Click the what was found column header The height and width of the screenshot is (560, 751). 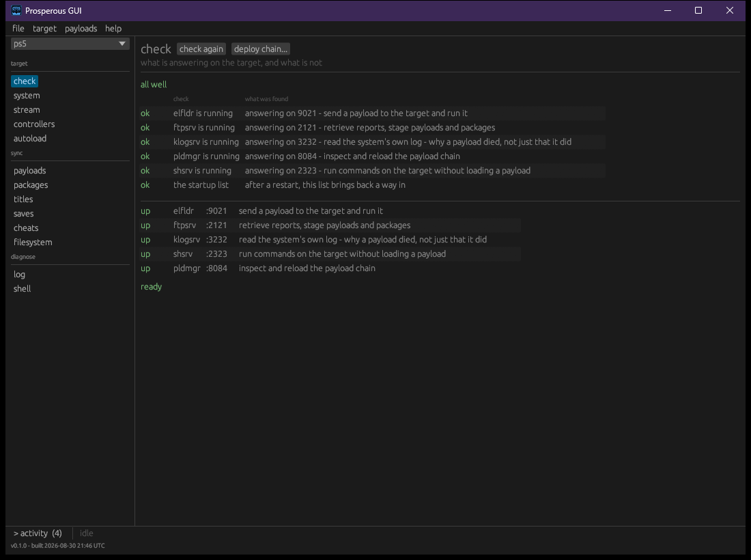(266, 99)
